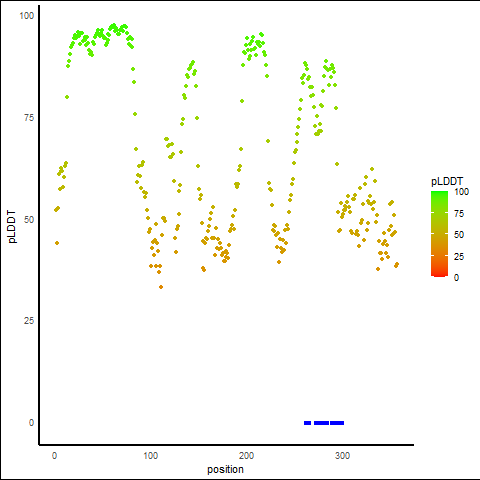Click the legend label 75
This screenshot has height=480, width=480.
click(x=459, y=214)
